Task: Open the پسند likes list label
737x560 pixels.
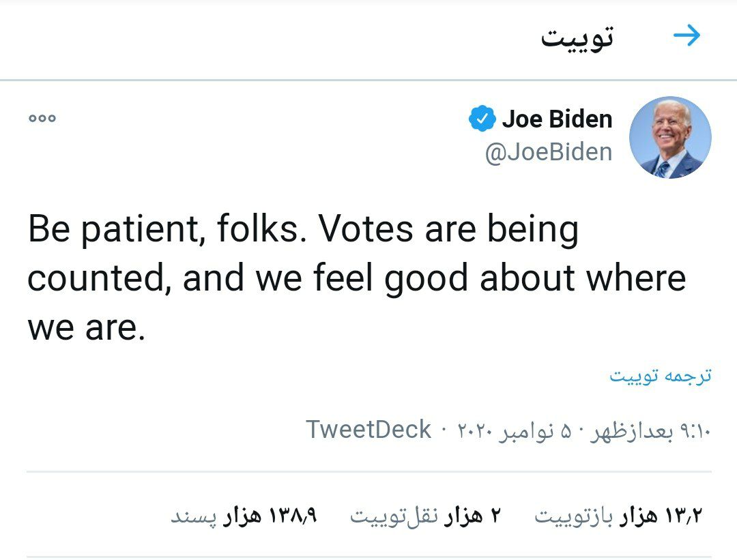Action: click(193, 516)
